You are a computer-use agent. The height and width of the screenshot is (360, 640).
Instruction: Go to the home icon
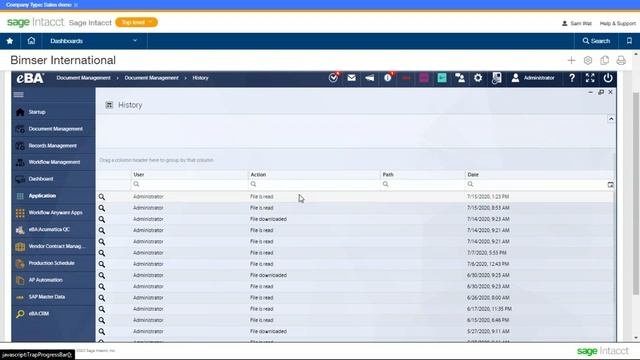pos(31,41)
